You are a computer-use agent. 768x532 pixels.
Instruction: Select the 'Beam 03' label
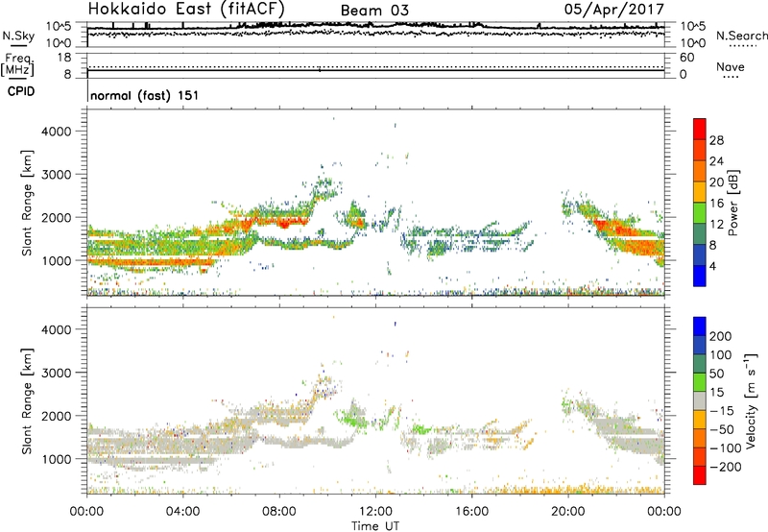click(x=374, y=11)
